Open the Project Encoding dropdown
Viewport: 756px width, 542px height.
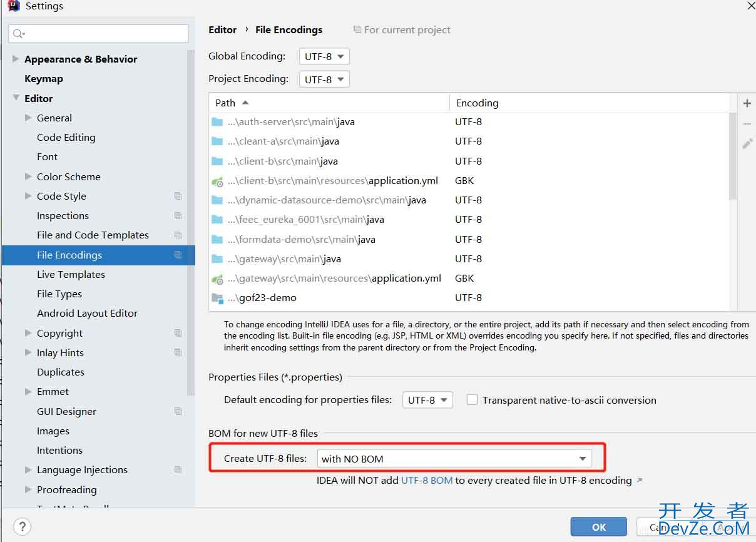(324, 79)
